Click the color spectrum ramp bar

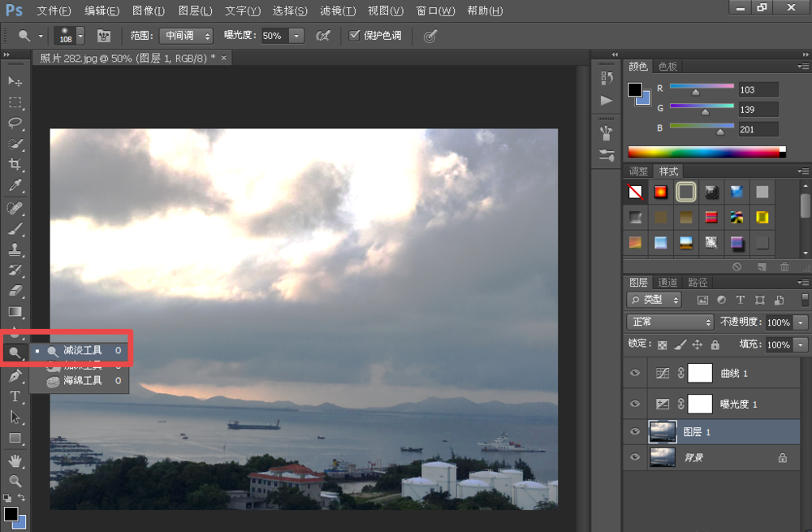click(x=703, y=152)
